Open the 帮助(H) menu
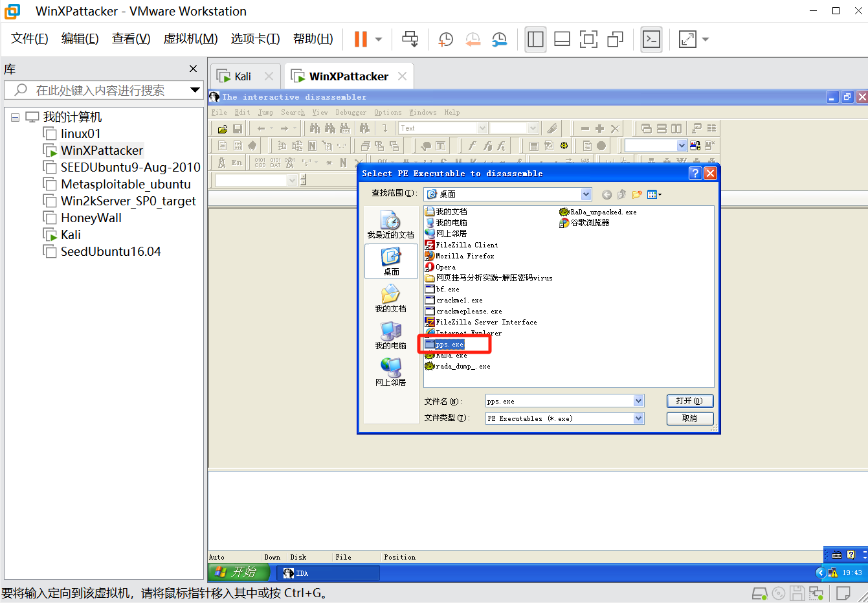868x603 pixels. tap(313, 39)
